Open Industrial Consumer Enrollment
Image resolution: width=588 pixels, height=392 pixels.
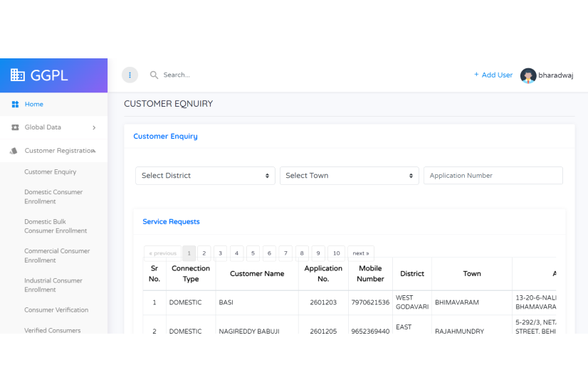53,285
